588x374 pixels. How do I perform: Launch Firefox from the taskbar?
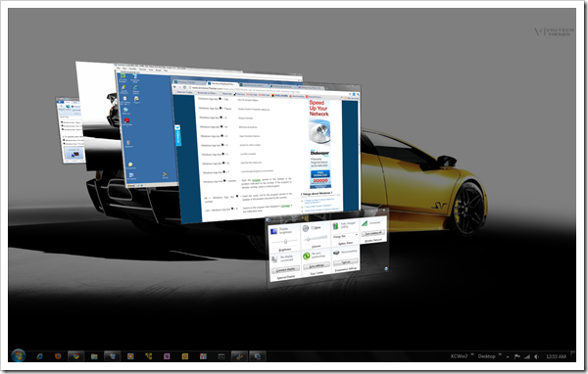(x=58, y=356)
